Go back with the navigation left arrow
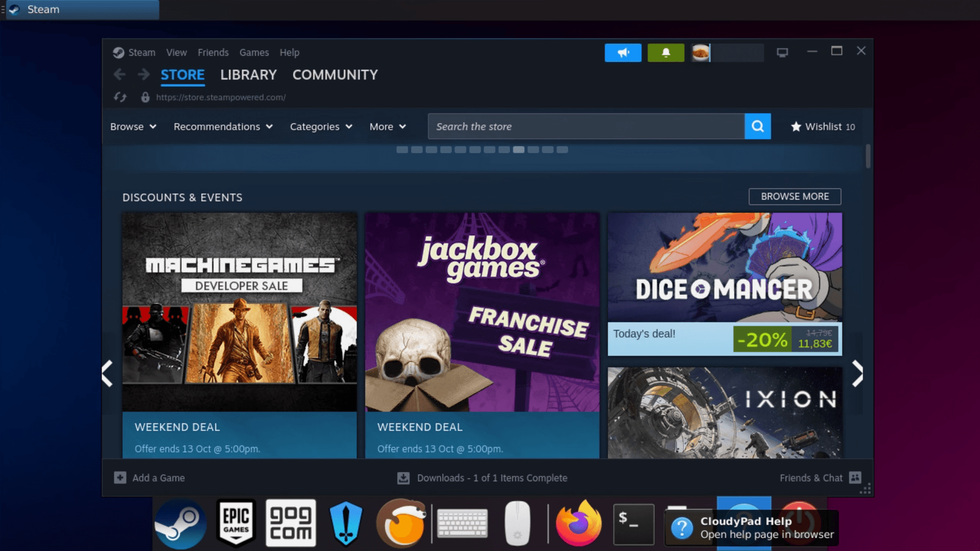This screenshot has height=551, width=980. [119, 74]
